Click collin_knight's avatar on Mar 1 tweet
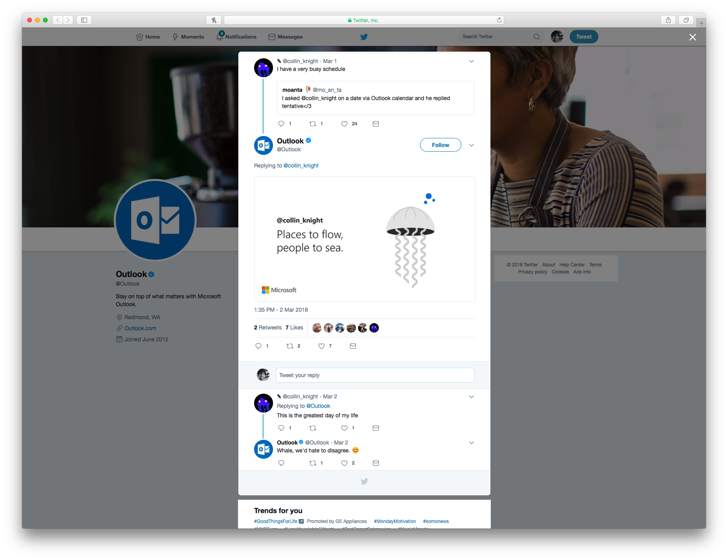The image size is (728, 560). [x=264, y=68]
